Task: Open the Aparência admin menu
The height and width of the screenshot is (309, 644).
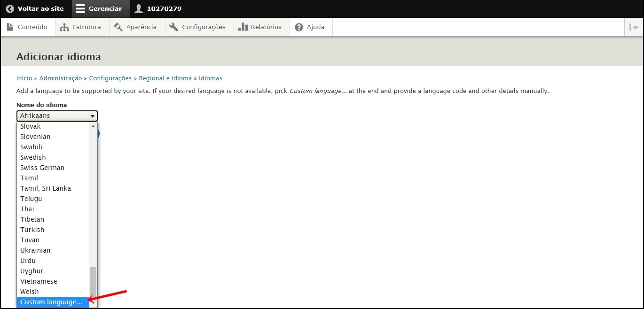Action: coord(136,27)
